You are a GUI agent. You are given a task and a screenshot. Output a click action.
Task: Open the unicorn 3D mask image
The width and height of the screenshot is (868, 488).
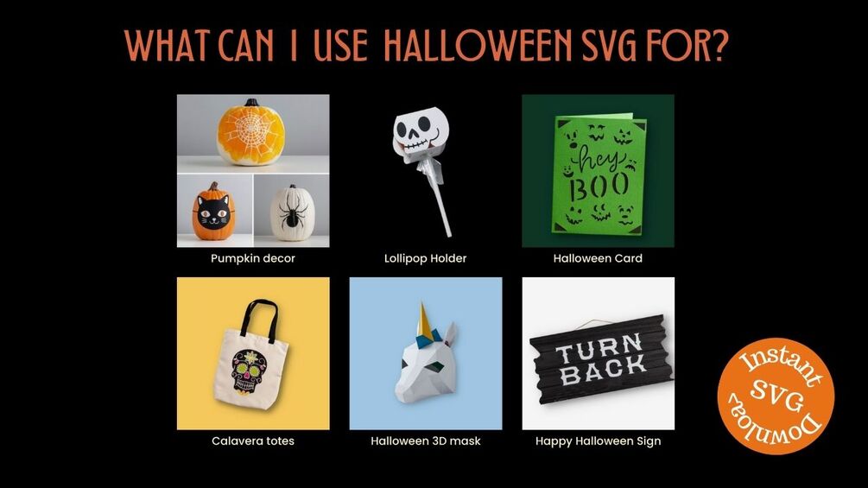[426, 353]
